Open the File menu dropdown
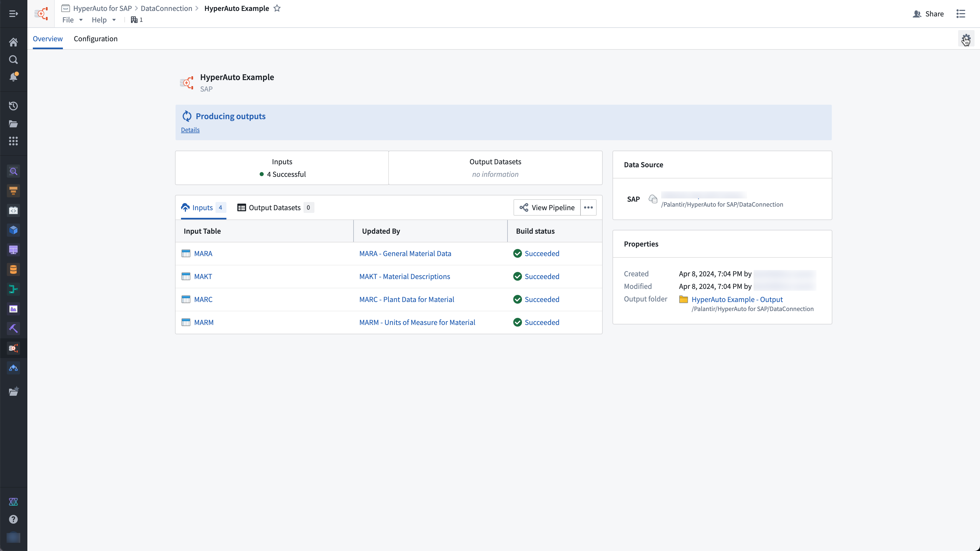This screenshot has height=551, width=980. [72, 20]
